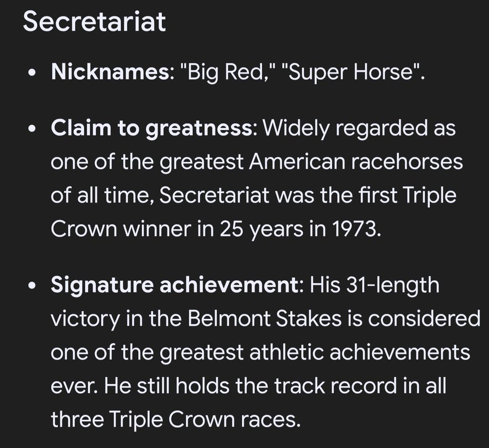Click the phrase greatest American racehorses
This screenshot has width=489, height=448.
tap(311, 162)
